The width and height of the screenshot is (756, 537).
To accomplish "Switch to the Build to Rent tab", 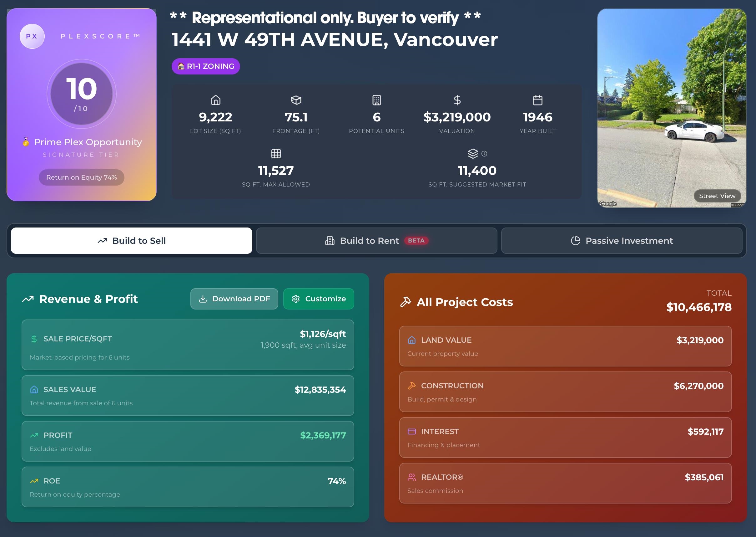I will click(x=376, y=241).
